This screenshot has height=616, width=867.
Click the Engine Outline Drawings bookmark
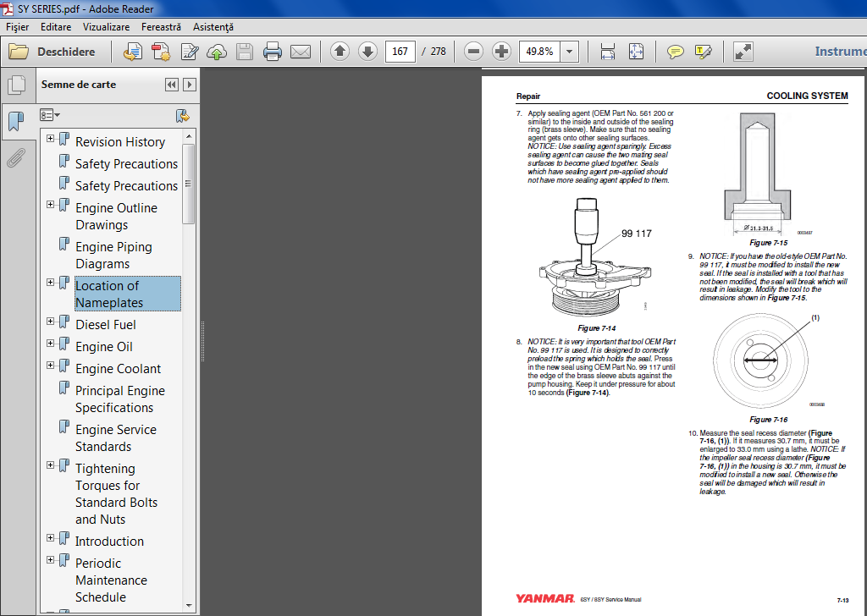click(x=116, y=217)
